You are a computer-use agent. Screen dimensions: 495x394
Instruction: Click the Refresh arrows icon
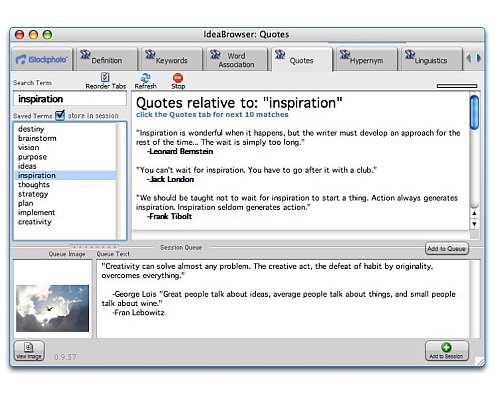(x=145, y=78)
